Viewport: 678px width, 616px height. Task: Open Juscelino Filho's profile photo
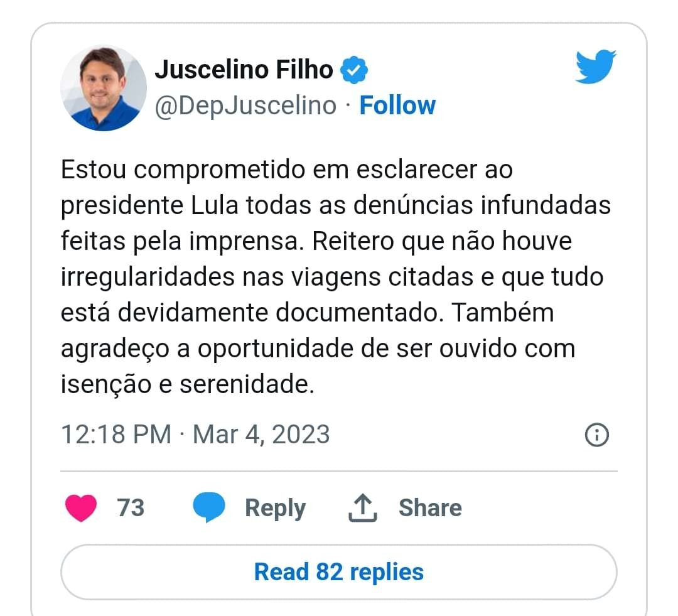[104, 88]
